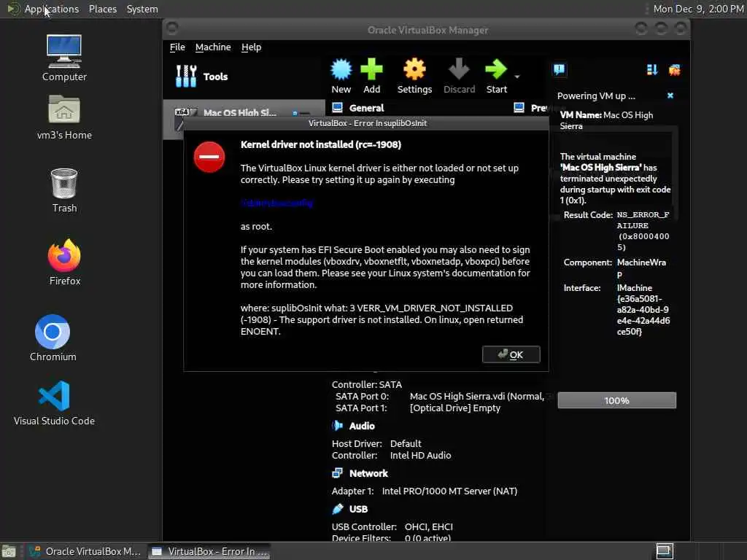Click the Oracle VirtualBox Manager window menu button
This screenshot has height=560, width=747.
click(x=172, y=28)
